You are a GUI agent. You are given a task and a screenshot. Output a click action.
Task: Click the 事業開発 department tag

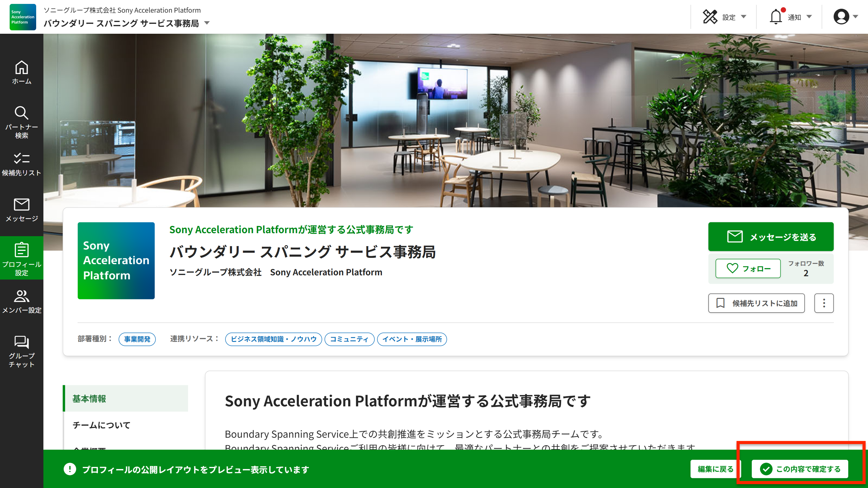(x=137, y=339)
